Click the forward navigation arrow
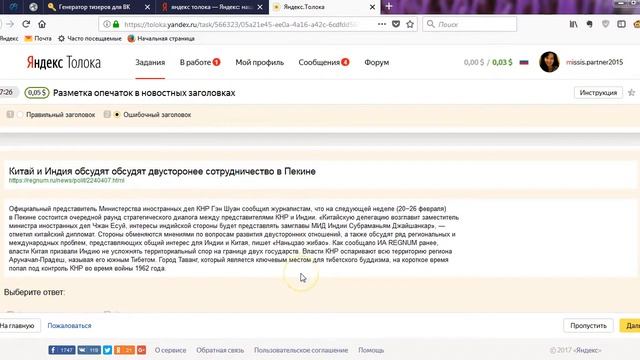The image size is (640, 360). coord(10,24)
